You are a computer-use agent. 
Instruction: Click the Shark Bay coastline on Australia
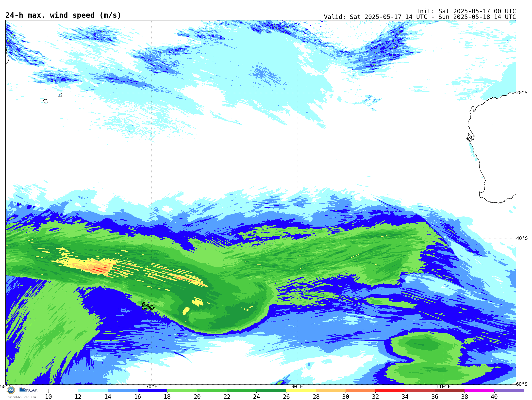[x=470, y=137]
